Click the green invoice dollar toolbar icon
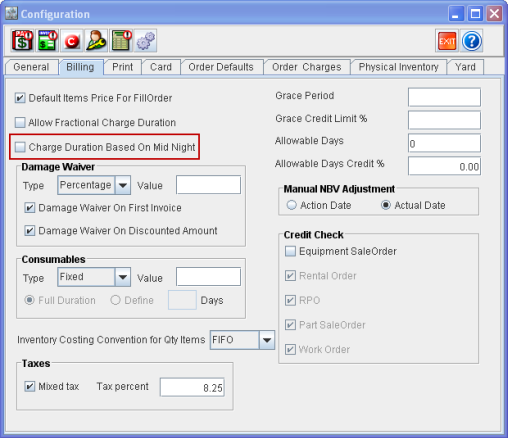508x438 pixels. click(47, 41)
